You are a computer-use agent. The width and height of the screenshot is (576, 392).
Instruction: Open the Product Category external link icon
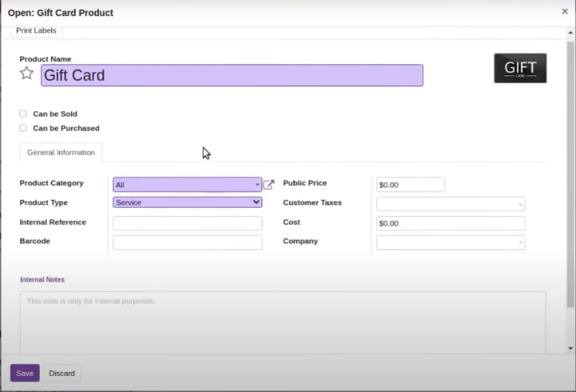(269, 185)
